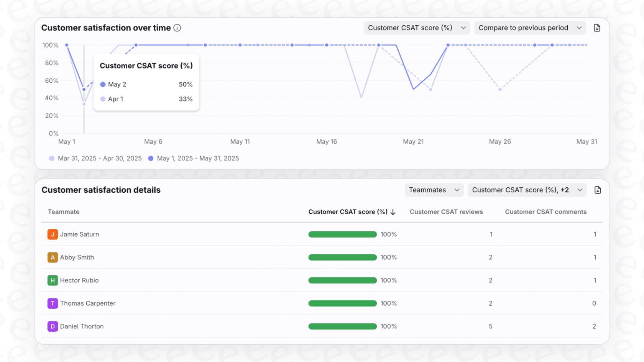Screen dimensions: 644x362
Task: Click the Customer CSAT reviews column header
Action: pyautogui.click(x=446, y=211)
